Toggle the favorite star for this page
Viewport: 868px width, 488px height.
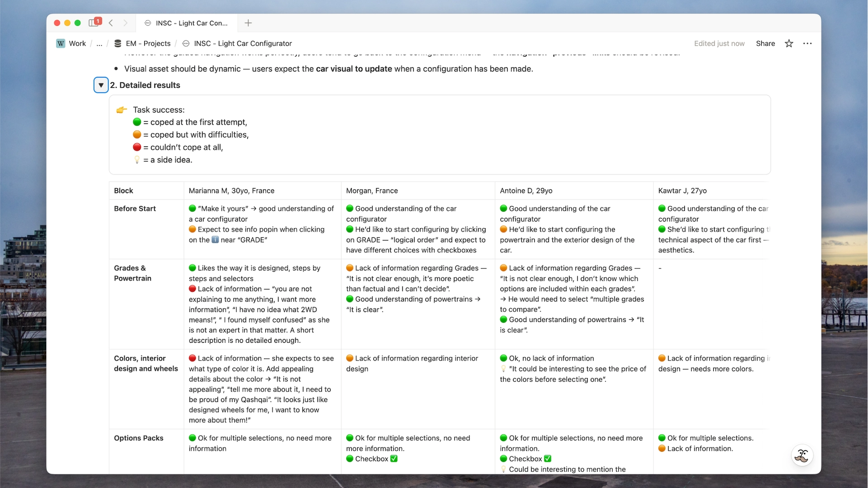pyautogui.click(x=789, y=43)
